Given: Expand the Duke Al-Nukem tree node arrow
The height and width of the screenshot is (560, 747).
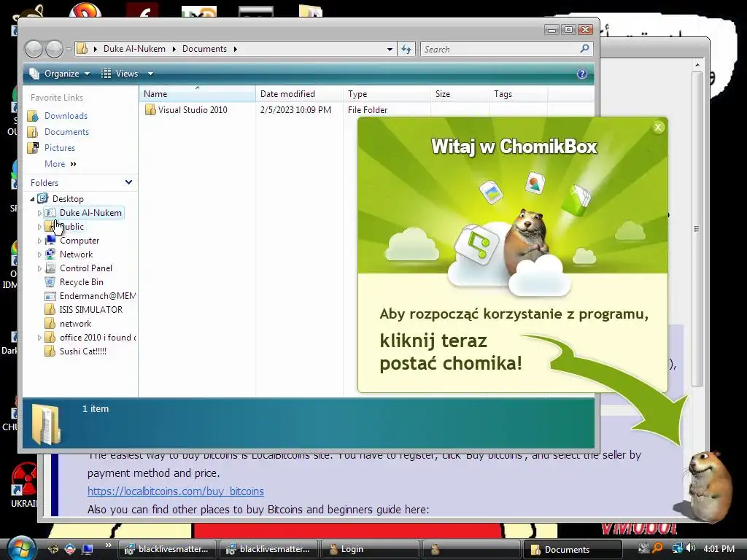Looking at the screenshot, I should (x=39, y=214).
